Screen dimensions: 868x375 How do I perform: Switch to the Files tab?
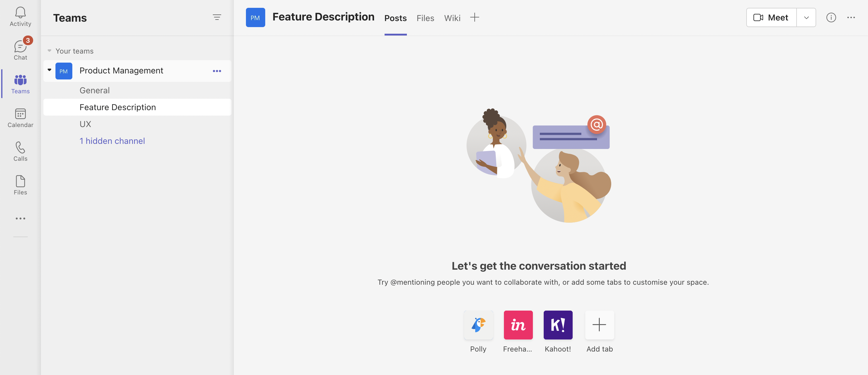tap(425, 18)
